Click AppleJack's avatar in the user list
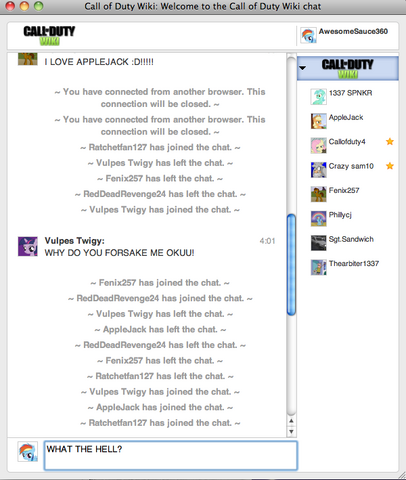This screenshot has height=480, width=406. [318, 121]
